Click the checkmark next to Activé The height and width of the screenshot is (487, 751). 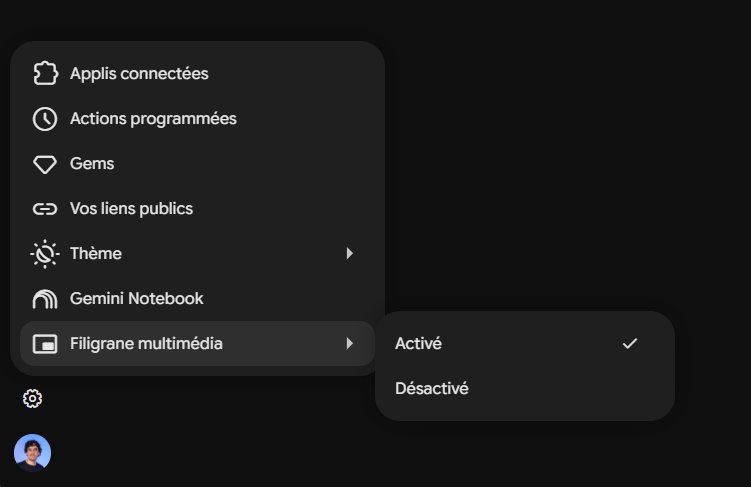click(x=630, y=343)
